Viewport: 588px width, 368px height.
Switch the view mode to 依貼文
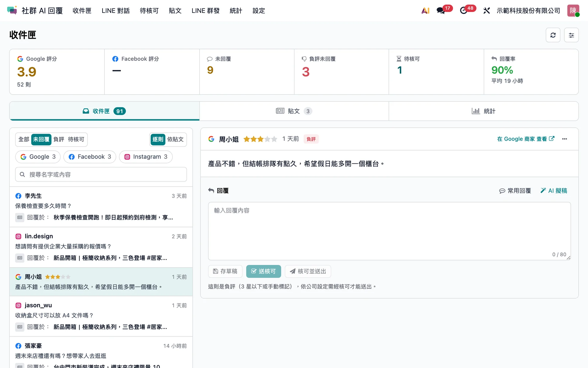click(x=175, y=139)
